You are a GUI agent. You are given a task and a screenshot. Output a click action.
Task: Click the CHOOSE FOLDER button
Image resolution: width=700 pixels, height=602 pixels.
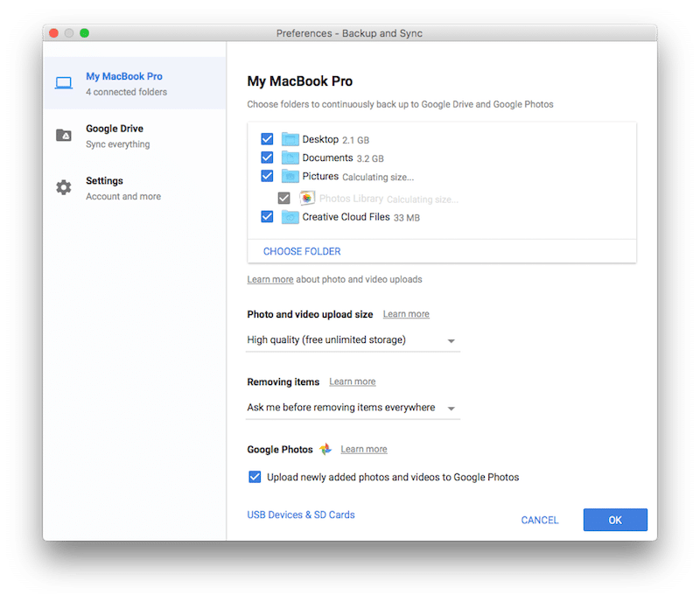tap(302, 251)
